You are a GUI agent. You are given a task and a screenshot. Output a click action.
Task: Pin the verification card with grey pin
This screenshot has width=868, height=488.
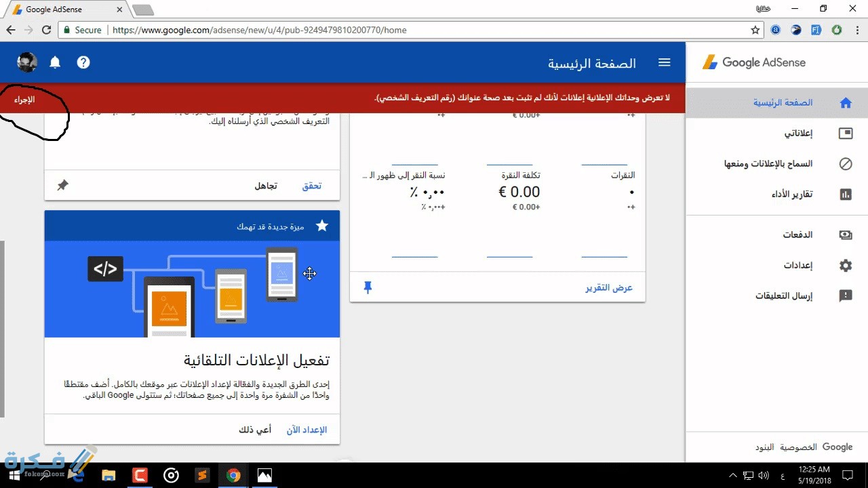coord(62,185)
